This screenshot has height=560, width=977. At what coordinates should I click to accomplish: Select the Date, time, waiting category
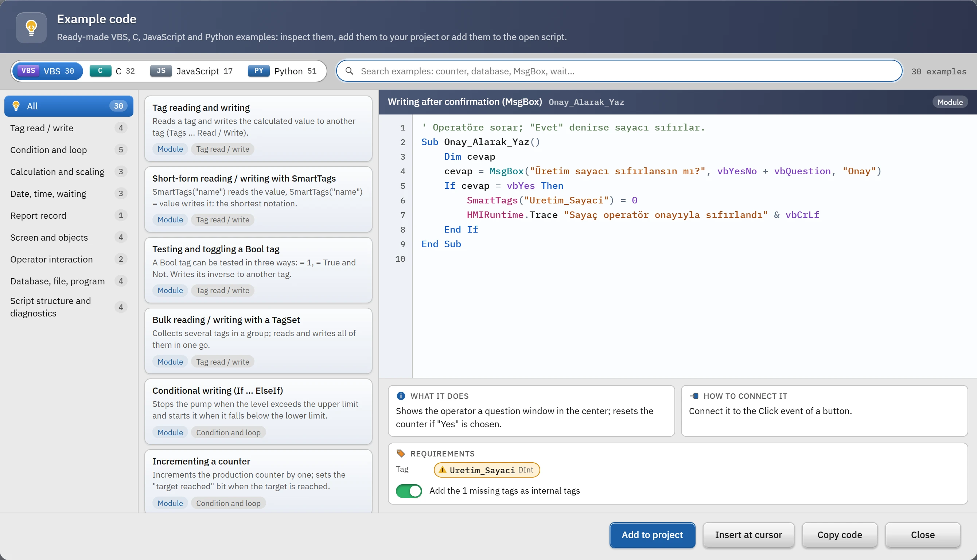(69, 194)
